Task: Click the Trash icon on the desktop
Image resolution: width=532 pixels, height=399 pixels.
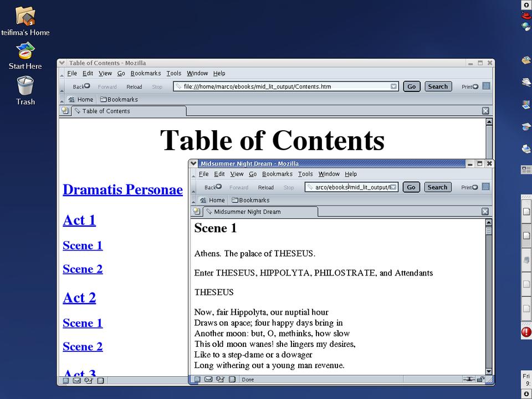Action: point(25,87)
